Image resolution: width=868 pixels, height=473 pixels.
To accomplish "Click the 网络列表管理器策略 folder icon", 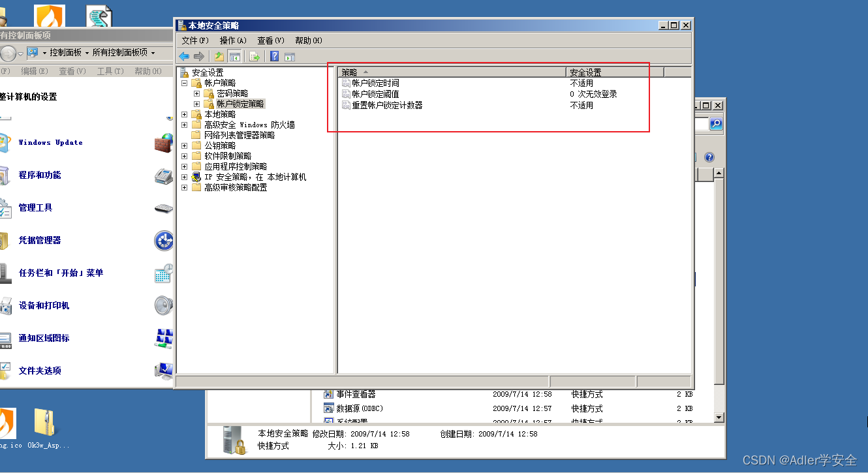I will 196,135.
